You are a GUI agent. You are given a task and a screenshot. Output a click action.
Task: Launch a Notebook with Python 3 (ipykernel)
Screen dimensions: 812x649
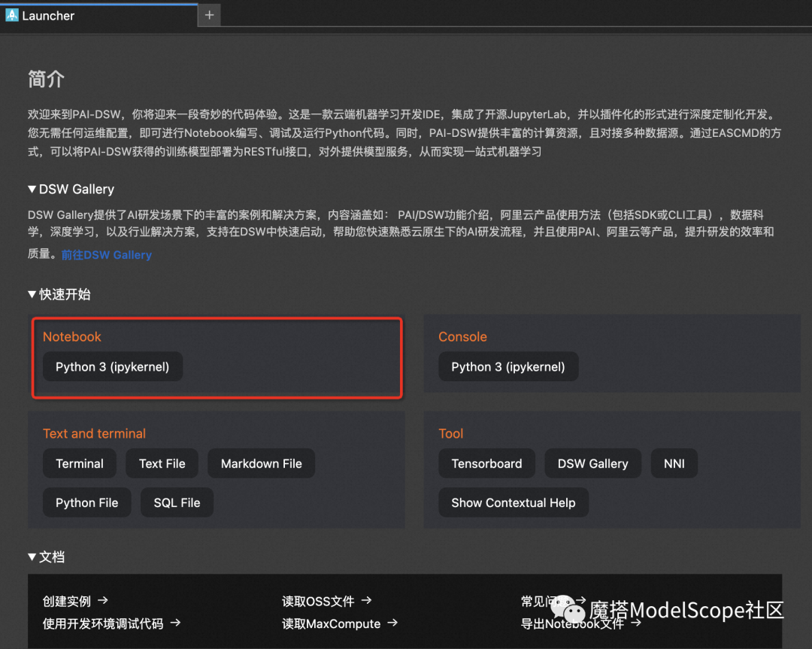point(112,366)
